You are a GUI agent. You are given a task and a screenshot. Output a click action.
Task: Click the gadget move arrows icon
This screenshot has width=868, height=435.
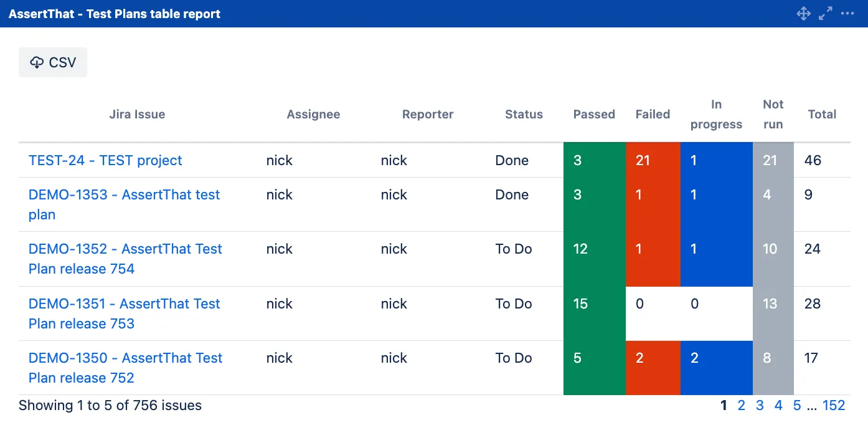(804, 14)
